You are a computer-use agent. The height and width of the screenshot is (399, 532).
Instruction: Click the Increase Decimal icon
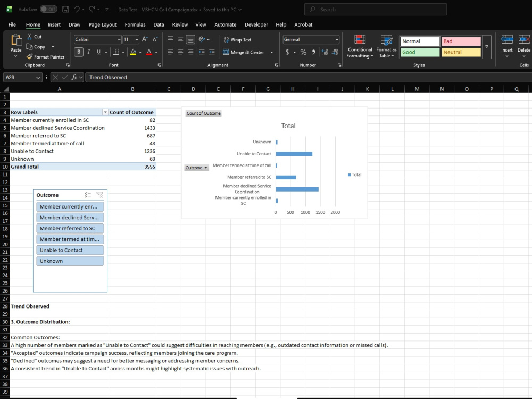(325, 52)
